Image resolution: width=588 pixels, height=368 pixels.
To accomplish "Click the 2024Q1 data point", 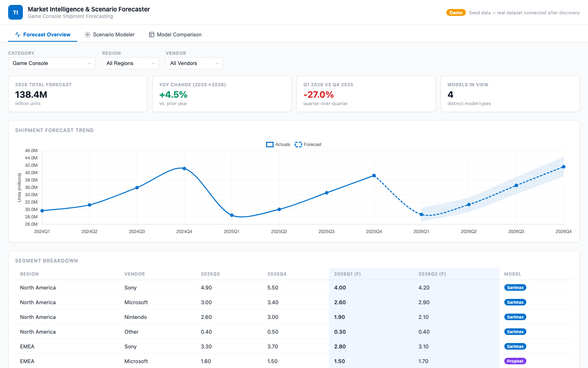I will click(42, 211).
